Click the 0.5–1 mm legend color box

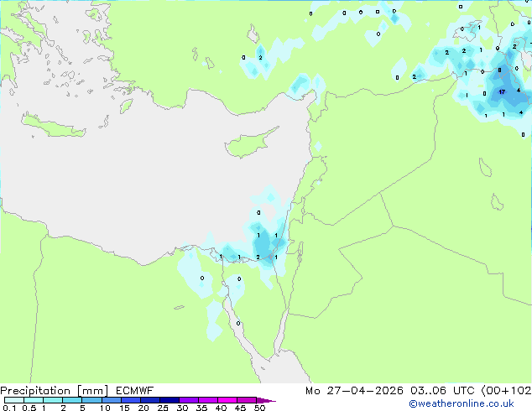click(x=34, y=400)
